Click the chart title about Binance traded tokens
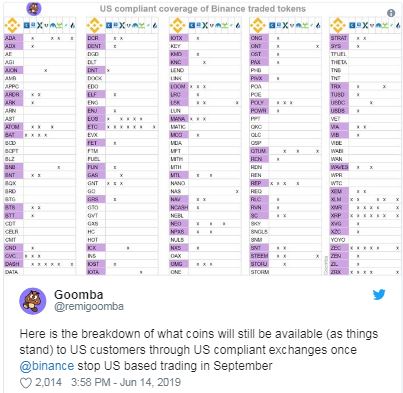 [203, 9]
